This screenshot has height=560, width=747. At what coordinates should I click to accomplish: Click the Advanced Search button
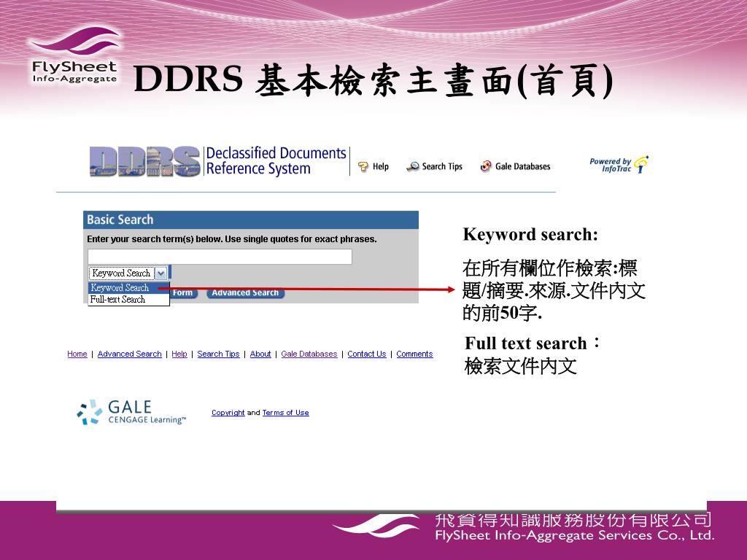coord(245,293)
